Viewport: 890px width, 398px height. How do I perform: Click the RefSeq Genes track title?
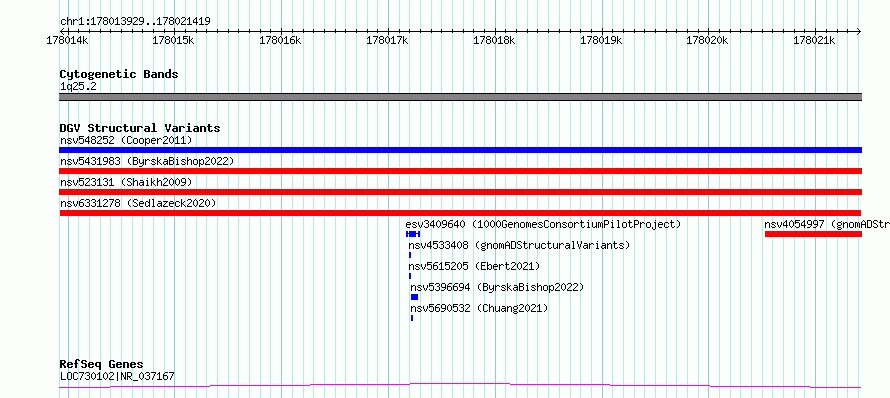point(102,364)
